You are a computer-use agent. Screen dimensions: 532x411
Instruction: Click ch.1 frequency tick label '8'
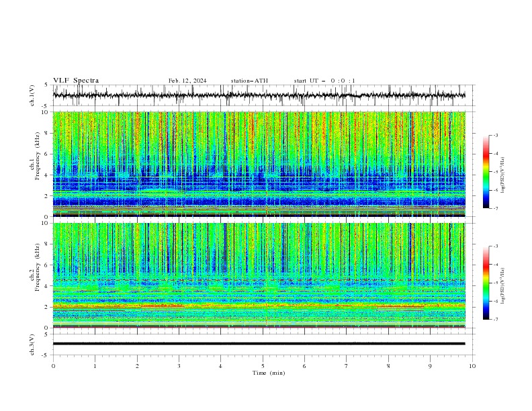47,133
